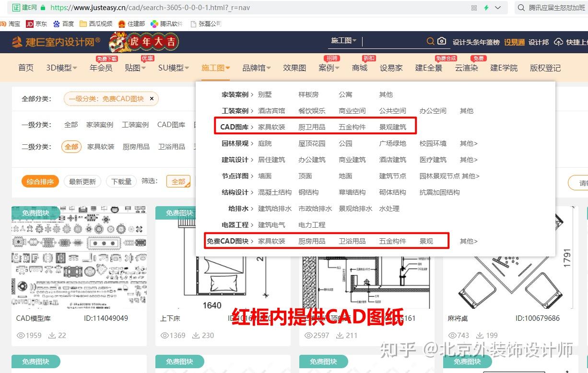Click QR code icon in address bar
This screenshot has width=588, height=373.
474,8
